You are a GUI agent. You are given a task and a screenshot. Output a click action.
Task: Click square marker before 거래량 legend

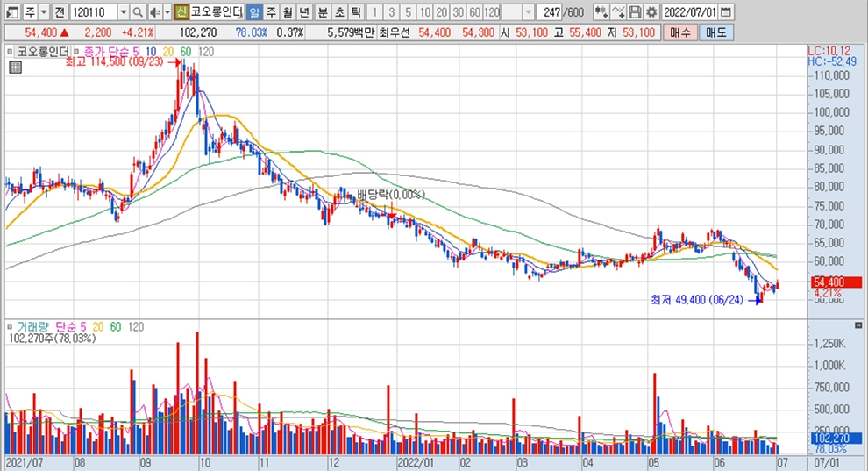[x=10, y=327]
